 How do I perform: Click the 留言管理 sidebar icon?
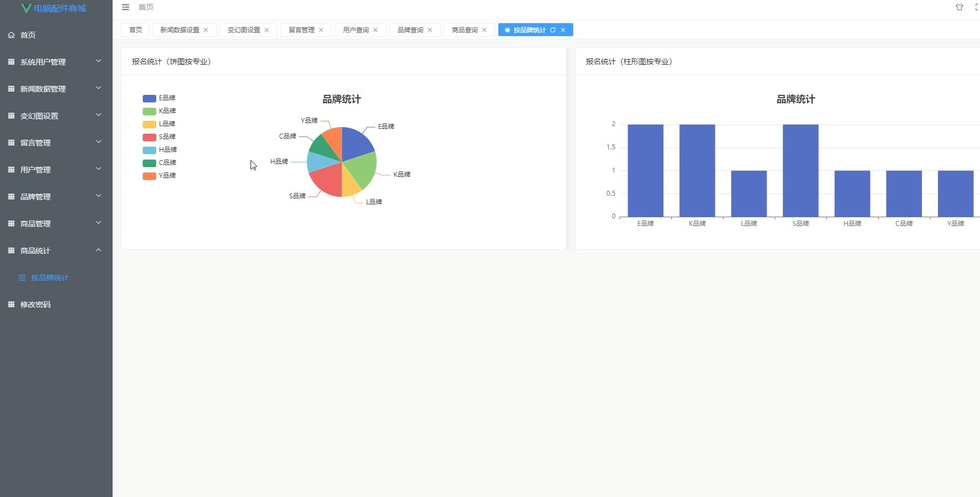(11, 142)
